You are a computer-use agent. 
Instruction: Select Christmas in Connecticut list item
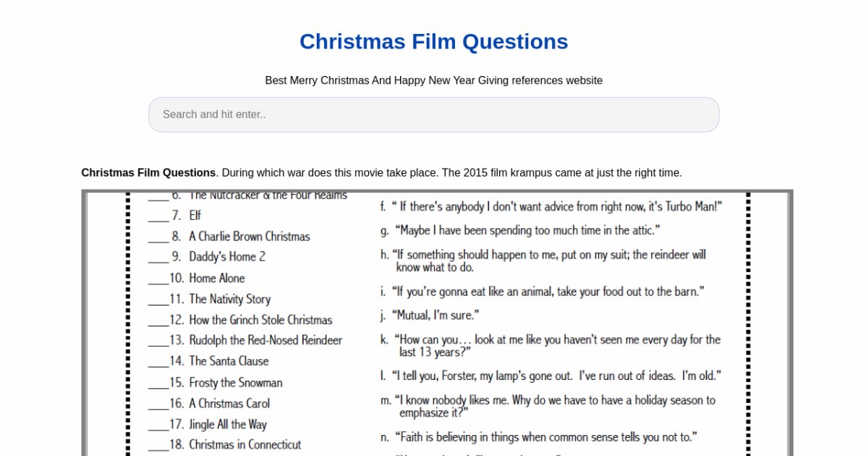coord(245,445)
